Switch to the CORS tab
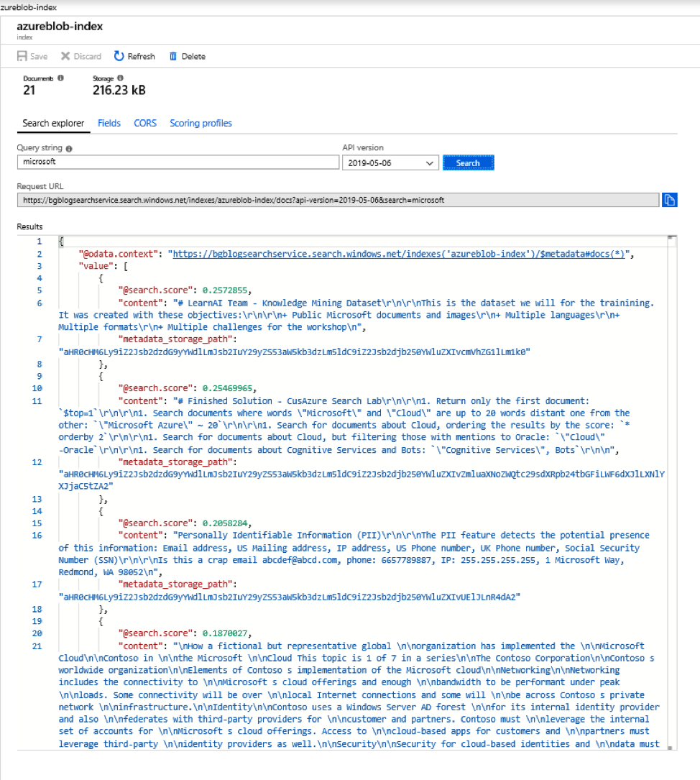Viewport: 700px width, 780px height. [145, 123]
